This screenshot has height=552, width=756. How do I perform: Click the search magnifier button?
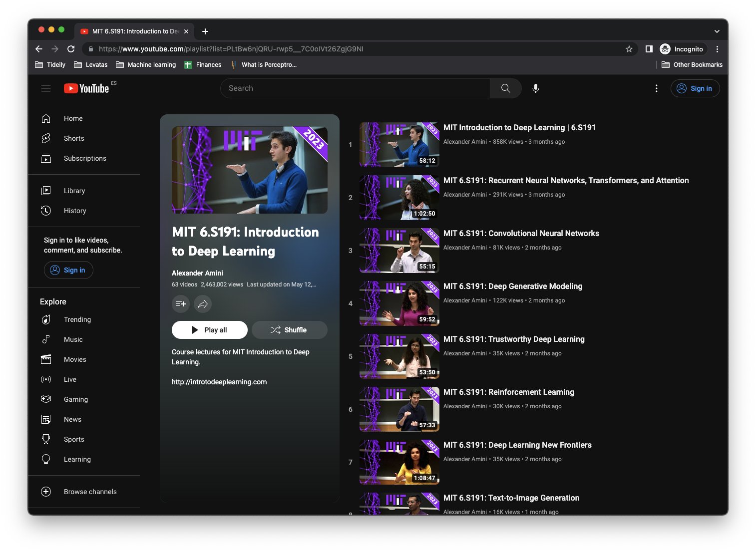(505, 88)
